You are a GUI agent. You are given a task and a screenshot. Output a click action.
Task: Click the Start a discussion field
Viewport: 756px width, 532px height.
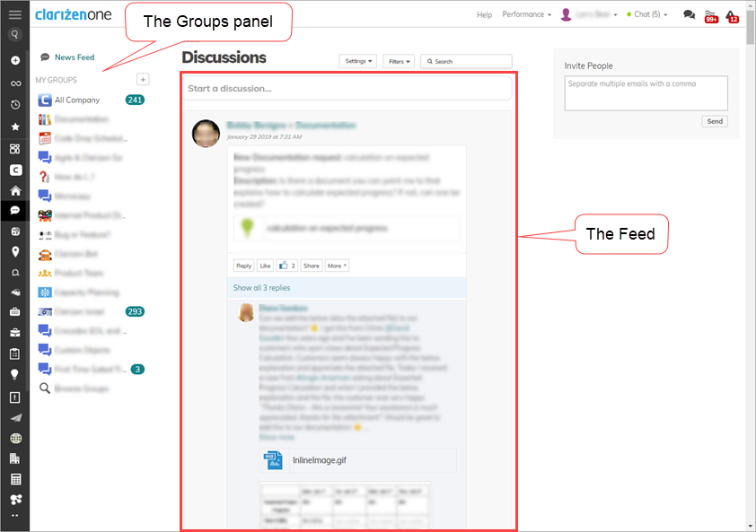(347, 89)
